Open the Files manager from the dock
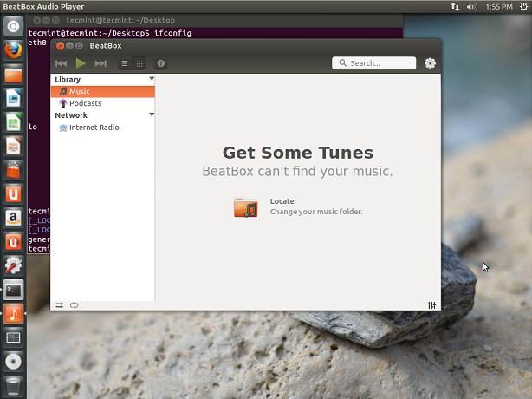Viewport: 532px width, 399px height. 13,75
